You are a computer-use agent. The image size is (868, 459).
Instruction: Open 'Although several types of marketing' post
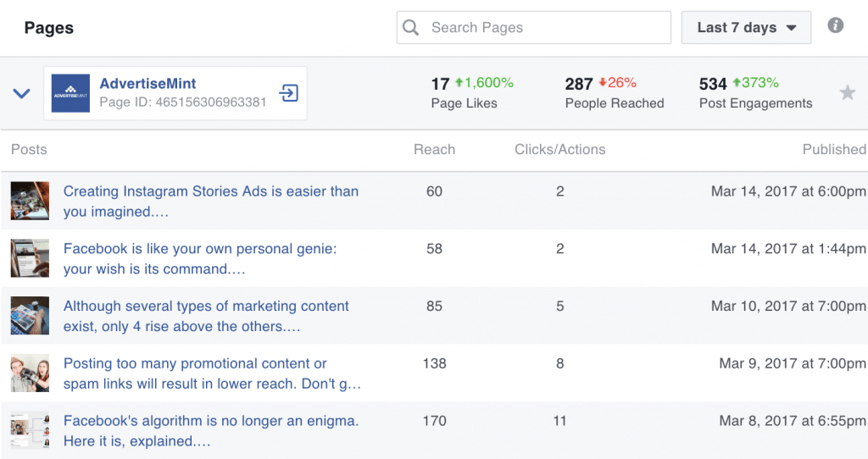[x=206, y=317]
